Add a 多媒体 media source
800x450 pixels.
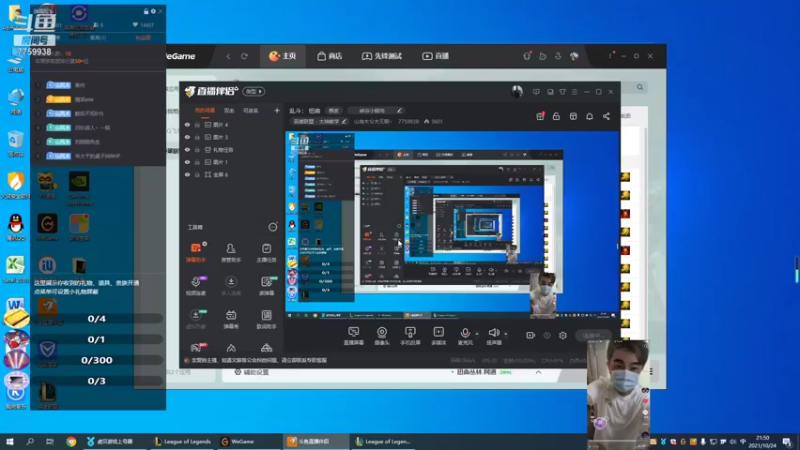[438, 336]
